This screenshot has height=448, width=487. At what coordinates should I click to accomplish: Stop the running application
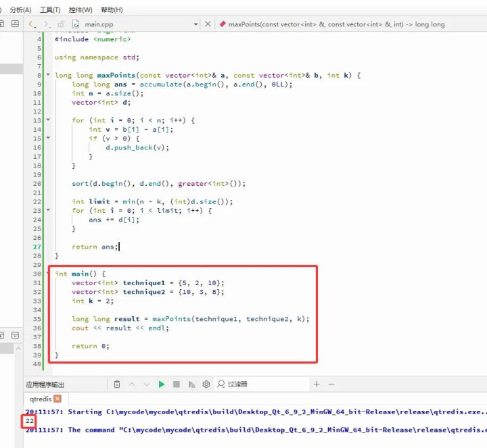(177, 384)
